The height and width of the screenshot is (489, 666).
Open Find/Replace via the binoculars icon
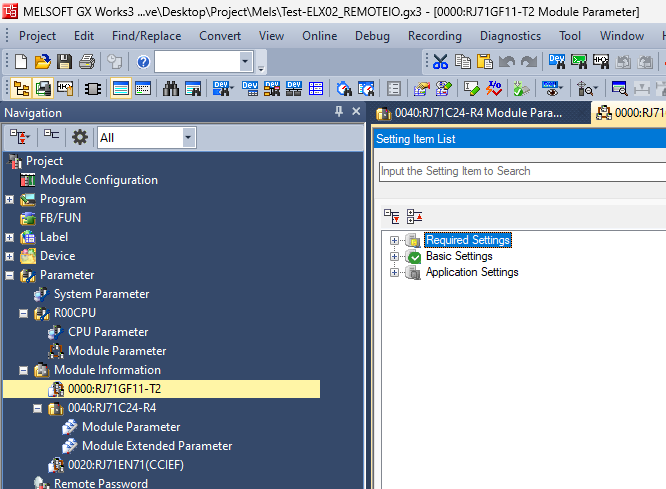(171, 88)
